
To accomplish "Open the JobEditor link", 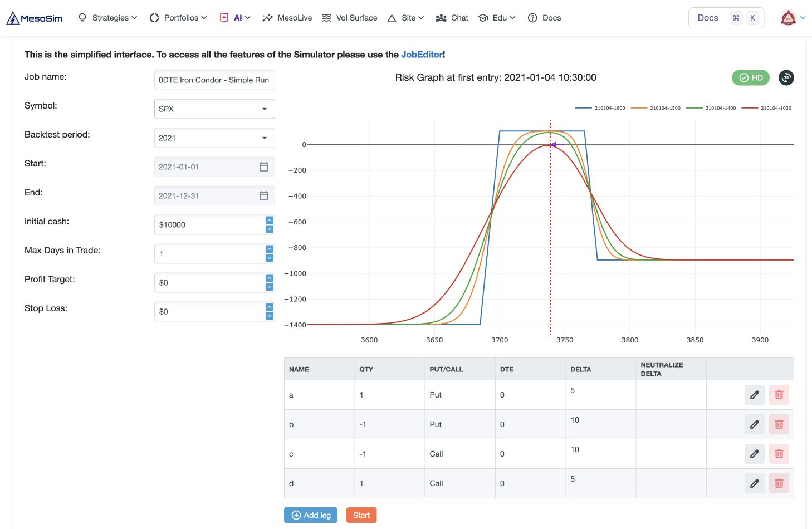I will (x=422, y=55).
